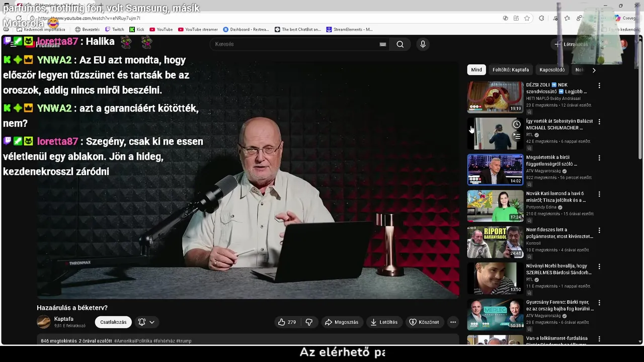Select the Mind filter chip
Screen dimensions: 644x362
[x=476, y=70]
